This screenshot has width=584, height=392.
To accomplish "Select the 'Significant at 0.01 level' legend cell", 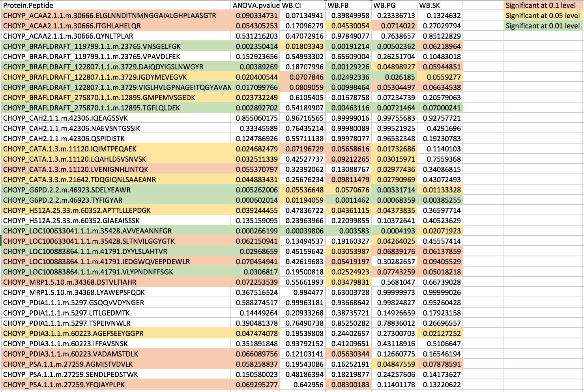I will [x=543, y=26].
